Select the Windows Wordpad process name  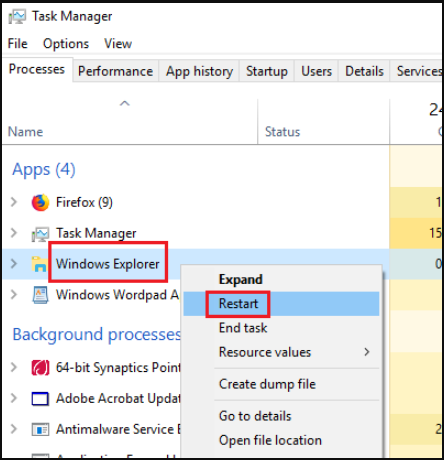[117, 295]
